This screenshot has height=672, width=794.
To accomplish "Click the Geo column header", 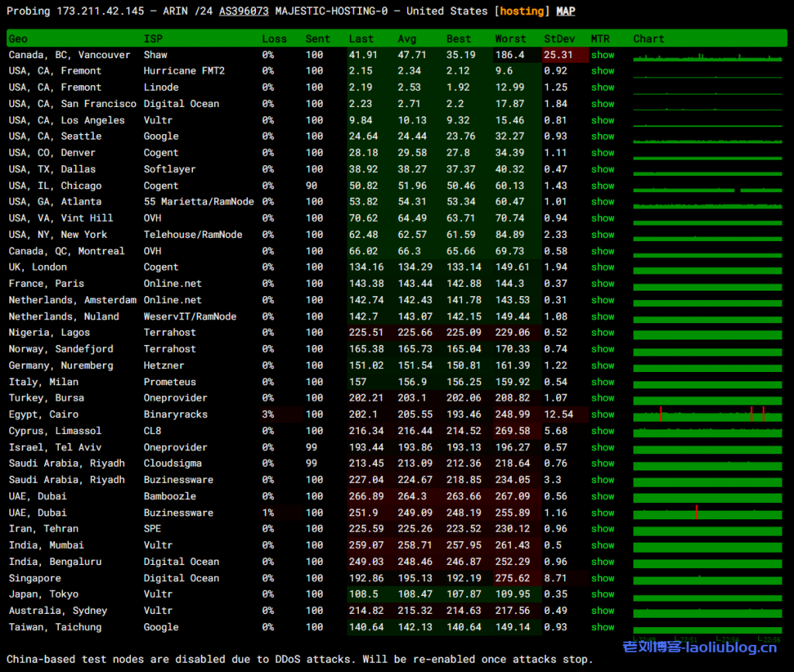I will click(18, 39).
